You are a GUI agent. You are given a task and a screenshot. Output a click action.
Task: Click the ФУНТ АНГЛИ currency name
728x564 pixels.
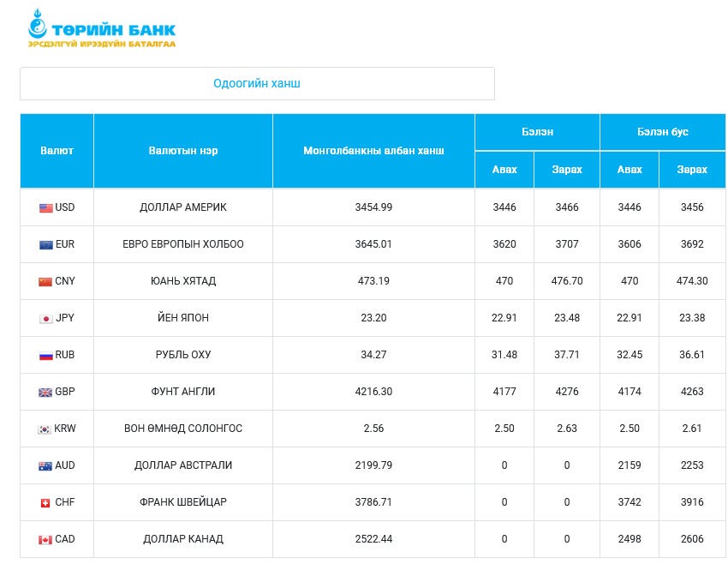click(x=183, y=392)
